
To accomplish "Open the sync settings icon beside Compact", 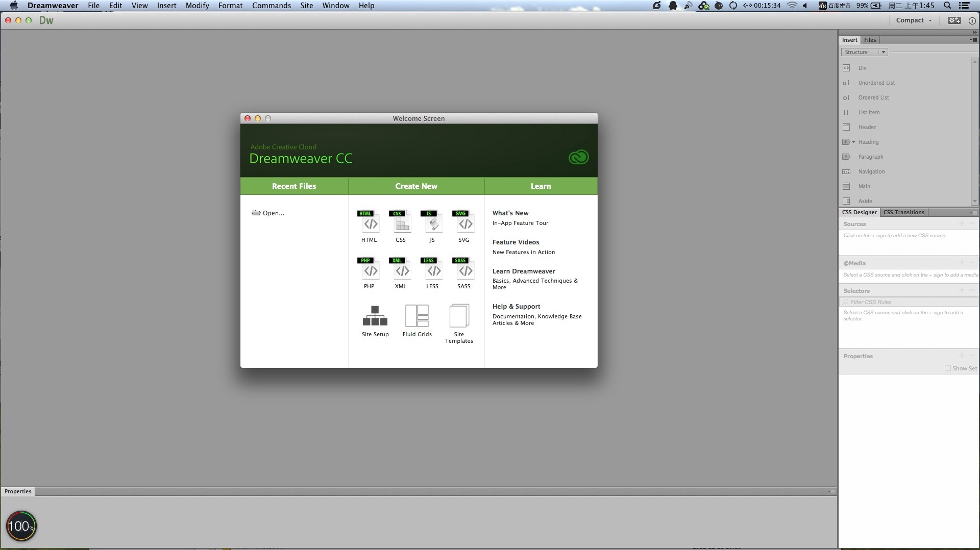I will 954,20.
